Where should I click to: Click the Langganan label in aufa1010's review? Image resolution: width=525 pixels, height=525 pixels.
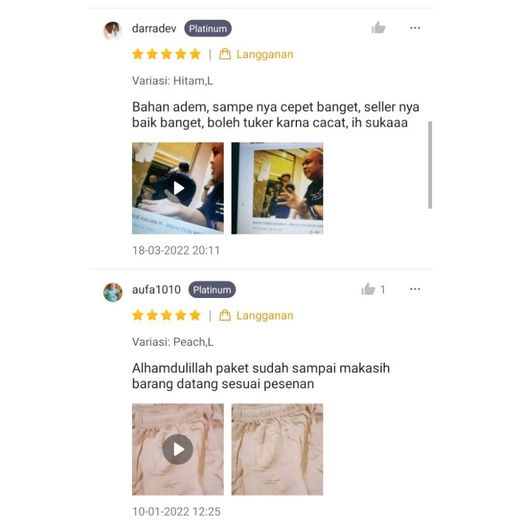coord(265,315)
